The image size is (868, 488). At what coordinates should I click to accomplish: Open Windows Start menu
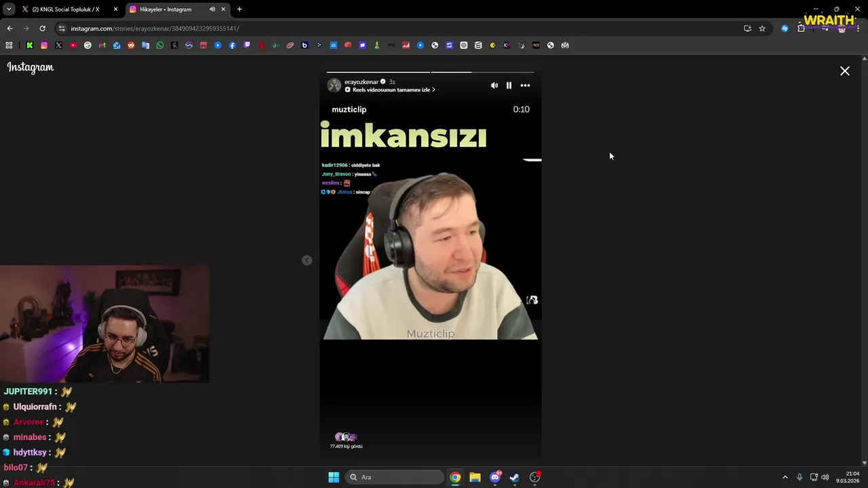(334, 477)
